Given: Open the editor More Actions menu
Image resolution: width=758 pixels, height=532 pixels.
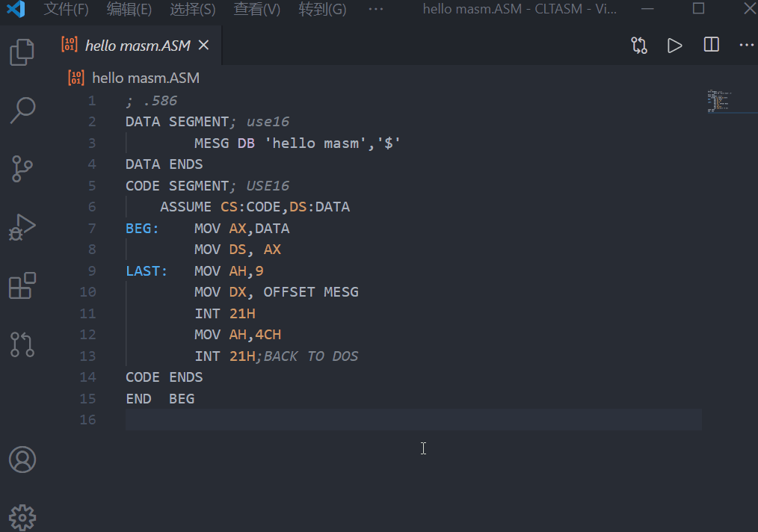Looking at the screenshot, I should pos(745,45).
